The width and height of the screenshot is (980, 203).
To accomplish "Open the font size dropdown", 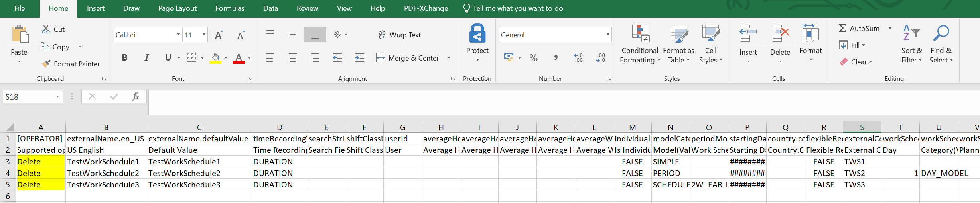I will pyautogui.click(x=204, y=35).
